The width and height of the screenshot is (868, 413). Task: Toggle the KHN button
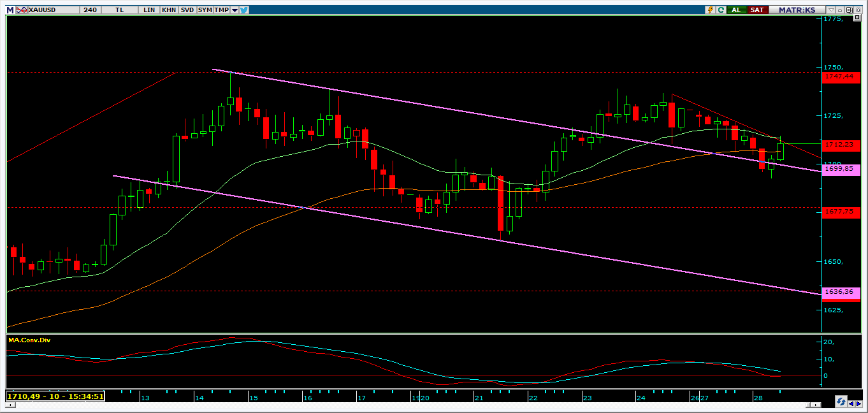169,10
